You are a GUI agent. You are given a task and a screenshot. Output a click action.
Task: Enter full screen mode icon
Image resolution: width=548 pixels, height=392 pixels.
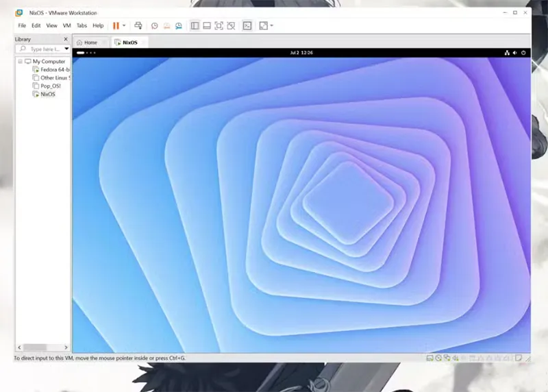(x=219, y=25)
